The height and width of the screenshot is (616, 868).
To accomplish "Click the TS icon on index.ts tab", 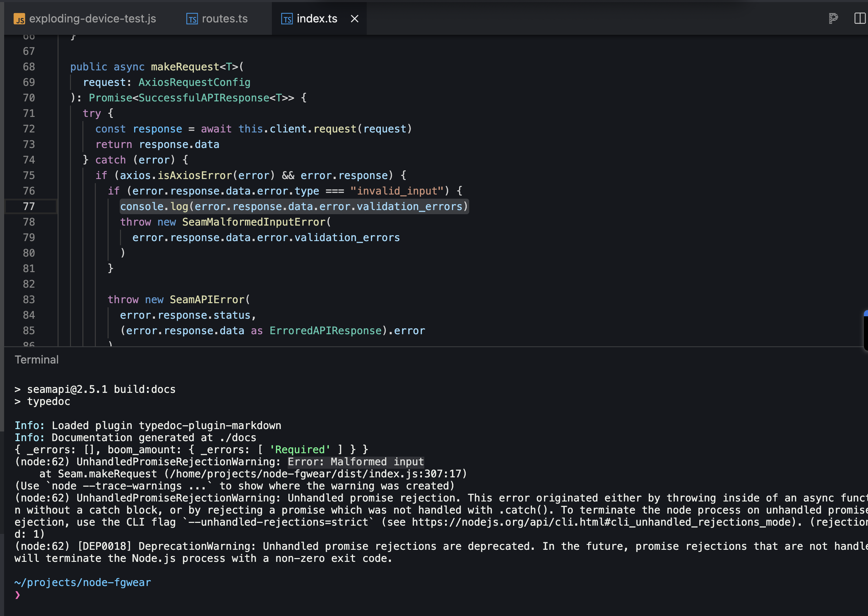I will pyautogui.click(x=287, y=19).
